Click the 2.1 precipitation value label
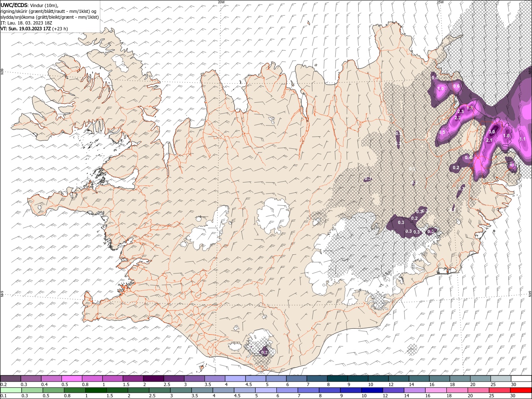532x399 pixels. click(489, 140)
